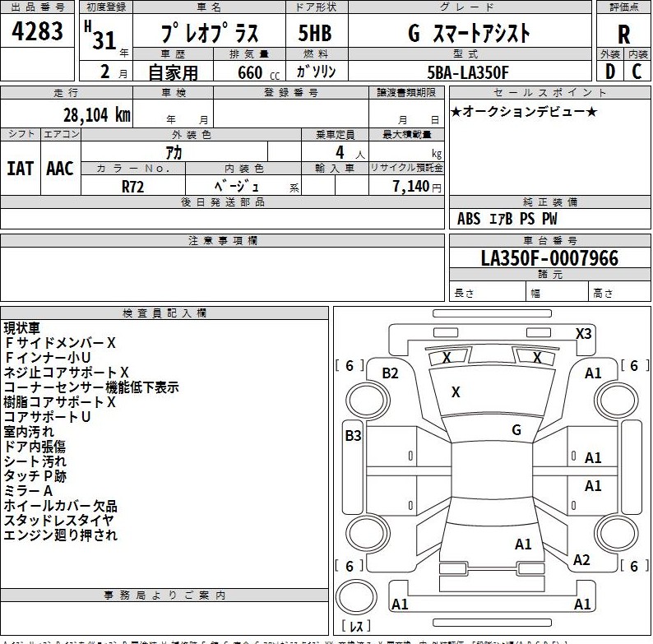Click the mileage 28,104 km
This screenshot has height=644, width=653.
[96, 114]
